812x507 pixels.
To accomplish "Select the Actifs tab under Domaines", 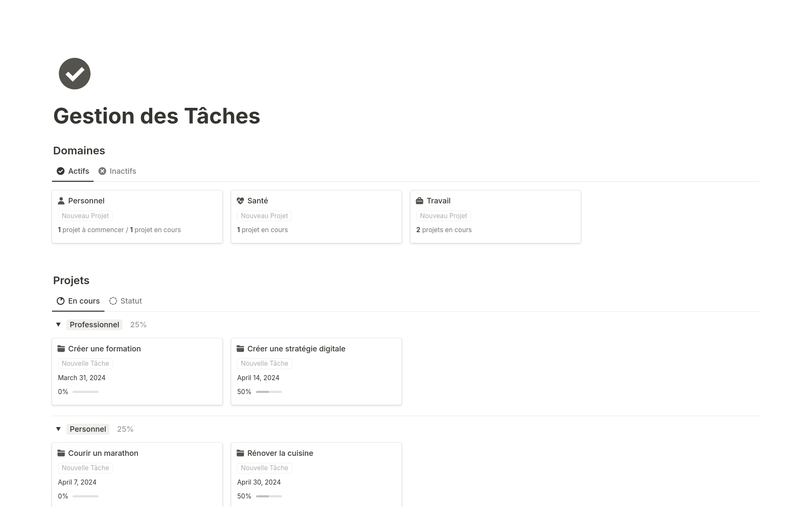I will 79,171.
